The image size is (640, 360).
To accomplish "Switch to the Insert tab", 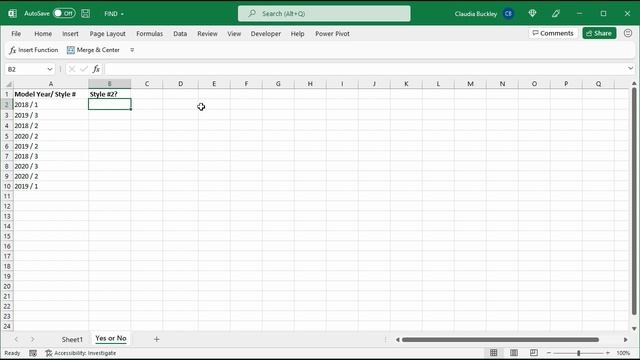I will pos(70,34).
